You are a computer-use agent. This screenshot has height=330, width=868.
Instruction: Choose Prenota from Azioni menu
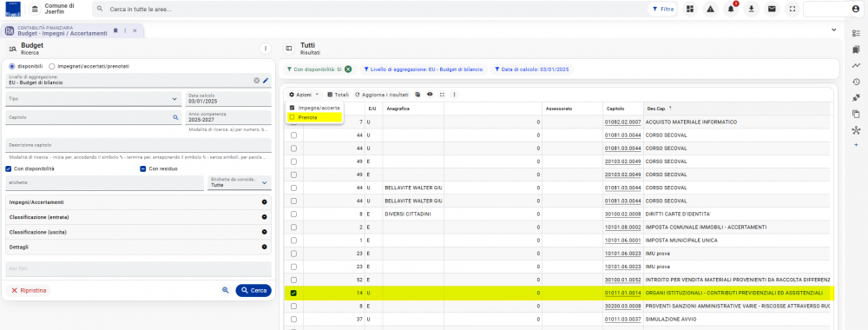314,117
